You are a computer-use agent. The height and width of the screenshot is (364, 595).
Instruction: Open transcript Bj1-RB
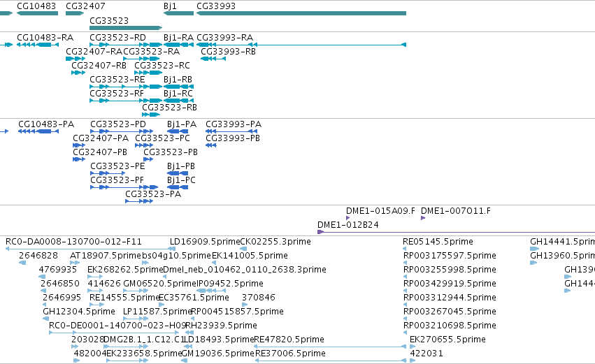[178, 80]
